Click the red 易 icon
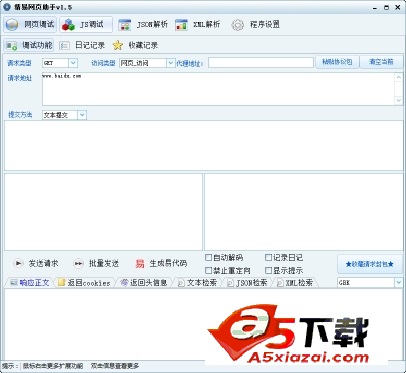 (140, 264)
